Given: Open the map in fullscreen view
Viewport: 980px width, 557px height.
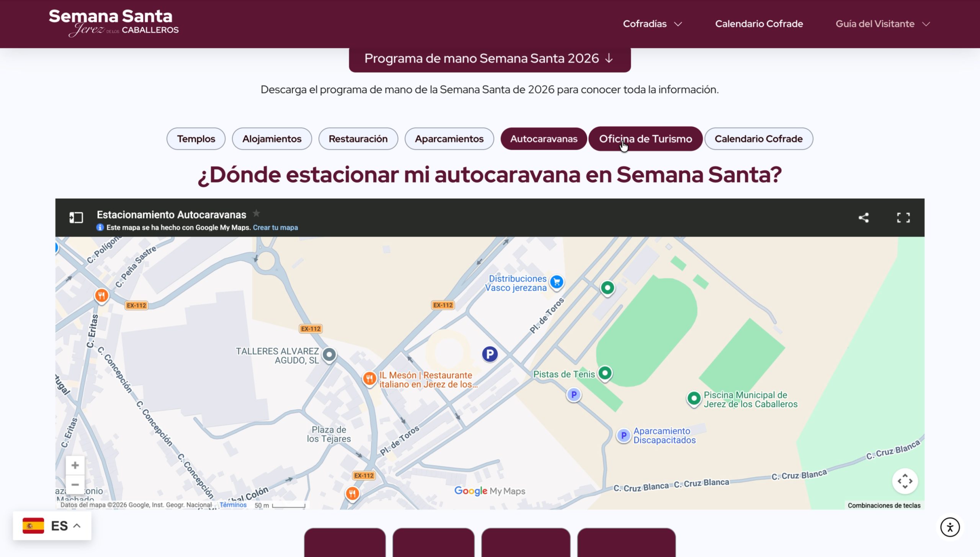Looking at the screenshot, I should pos(903,218).
